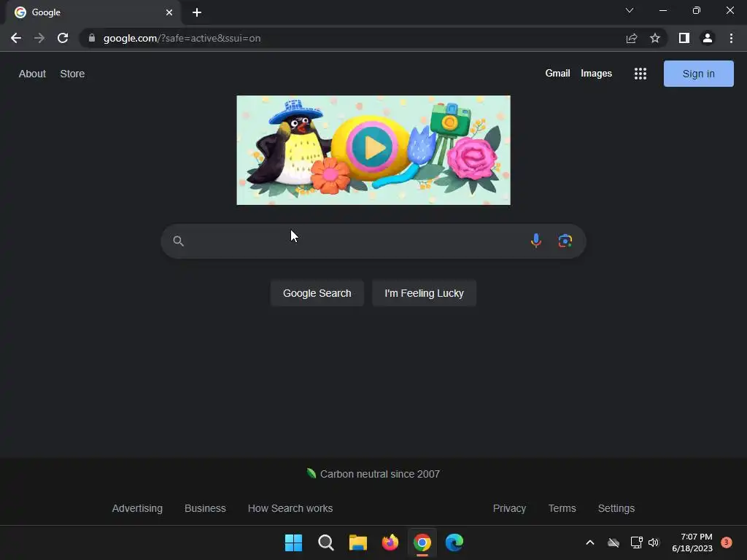Search by voice microphone icon
Image resolution: width=747 pixels, height=560 pixels.
point(536,241)
